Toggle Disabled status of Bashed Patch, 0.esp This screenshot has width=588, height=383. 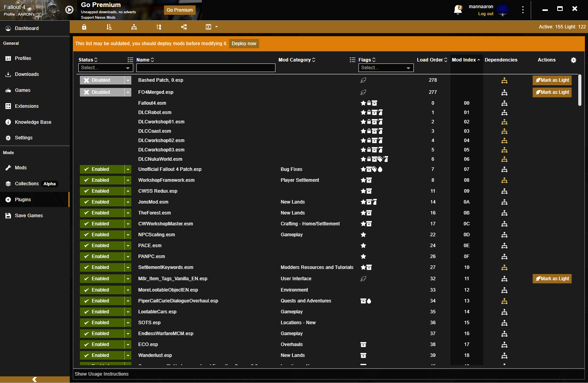tap(102, 80)
